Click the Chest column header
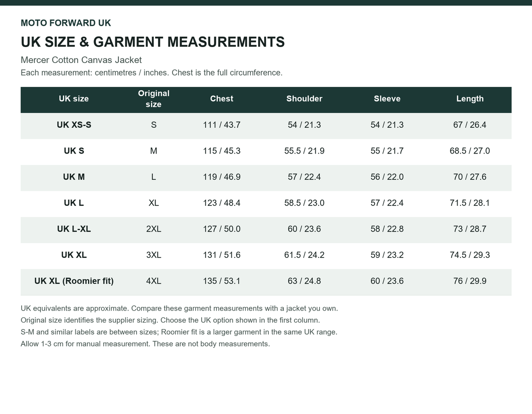The height and width of the screenshot is (414, 532). tap(222, 99)
